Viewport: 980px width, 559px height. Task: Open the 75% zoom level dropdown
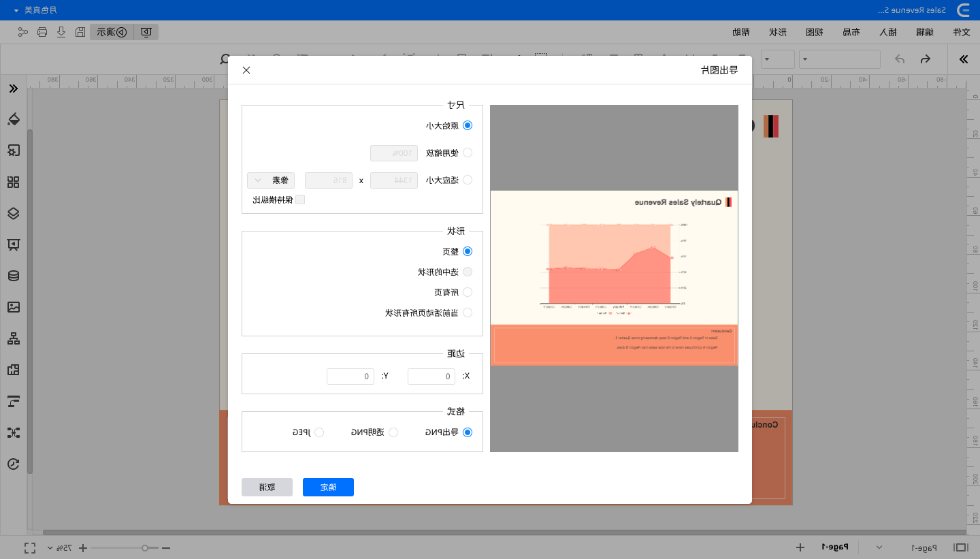59,547
